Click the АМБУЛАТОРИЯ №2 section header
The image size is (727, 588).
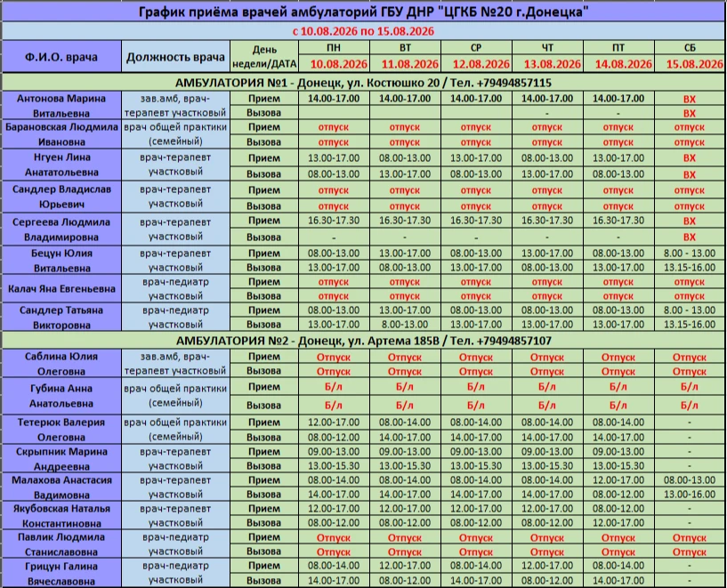[x=363, y=341]
